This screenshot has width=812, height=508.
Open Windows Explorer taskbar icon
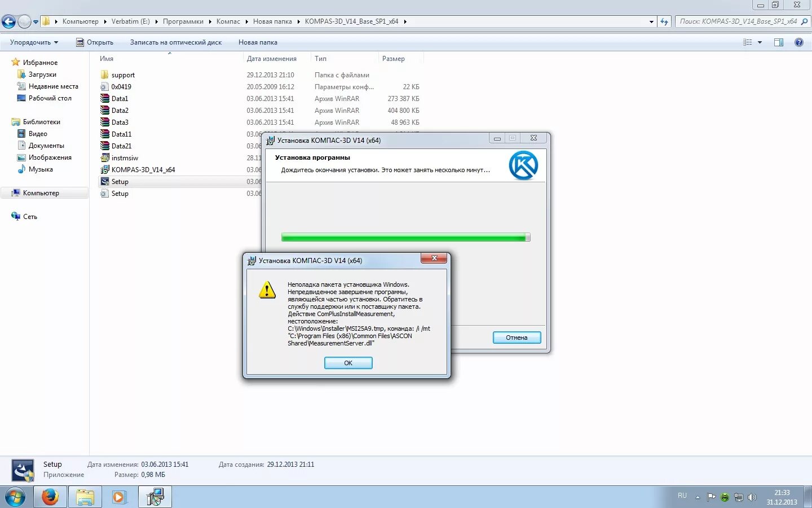click(x=85, y=497)
